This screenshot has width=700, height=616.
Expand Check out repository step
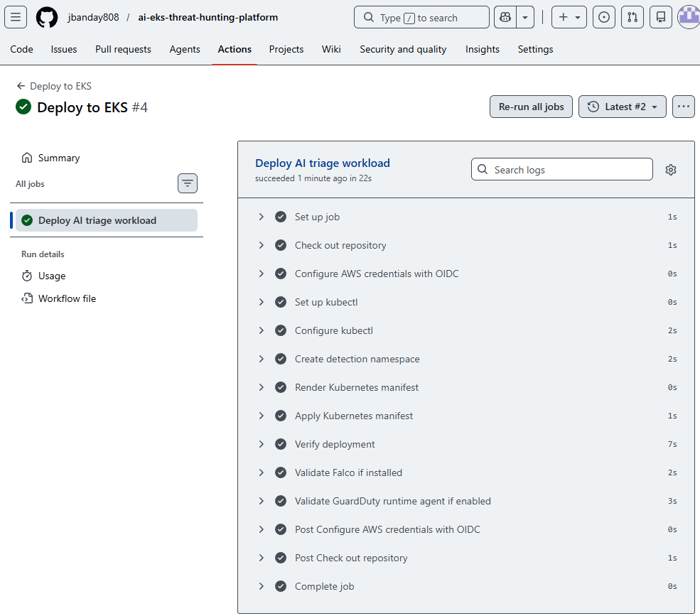pos(466,245)
